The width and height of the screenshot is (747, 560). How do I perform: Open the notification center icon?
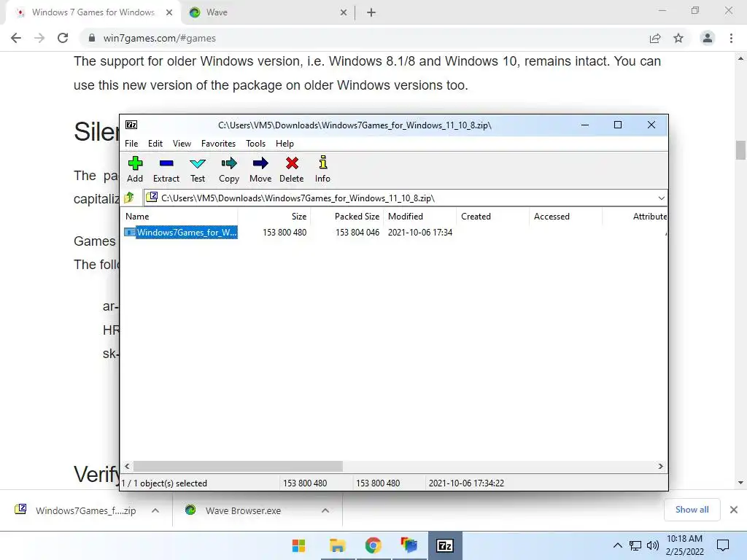(x=723, y=545)
